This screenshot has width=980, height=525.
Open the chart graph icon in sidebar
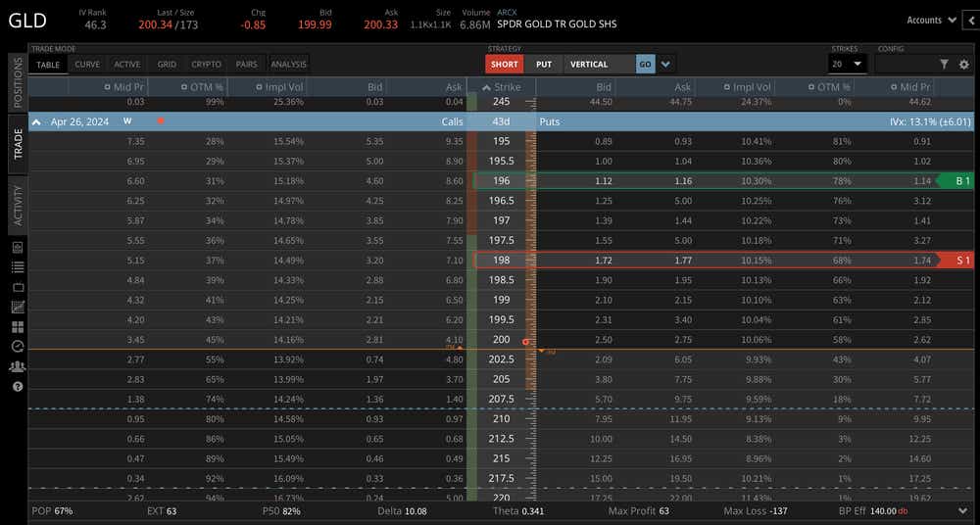coord(18,307)
